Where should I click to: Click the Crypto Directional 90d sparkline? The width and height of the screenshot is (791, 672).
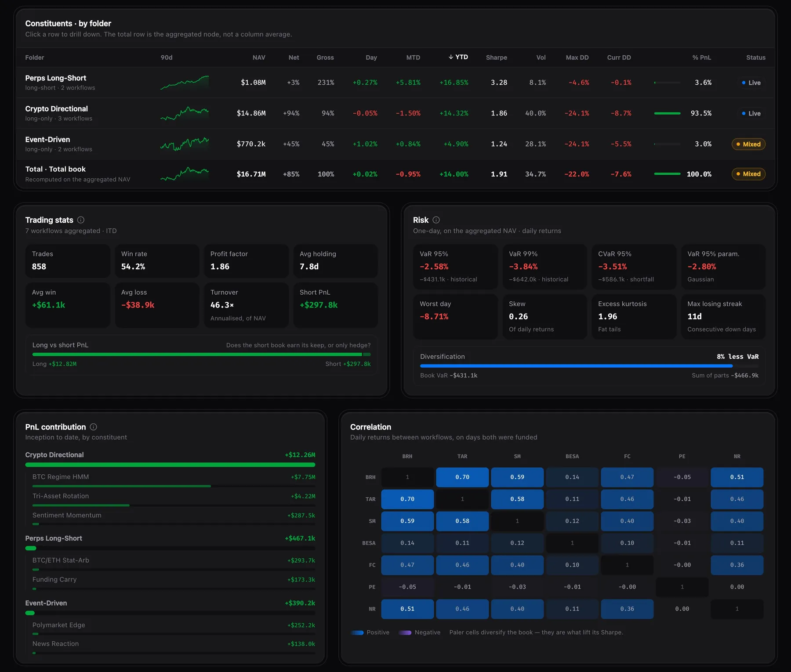(185, 113)
